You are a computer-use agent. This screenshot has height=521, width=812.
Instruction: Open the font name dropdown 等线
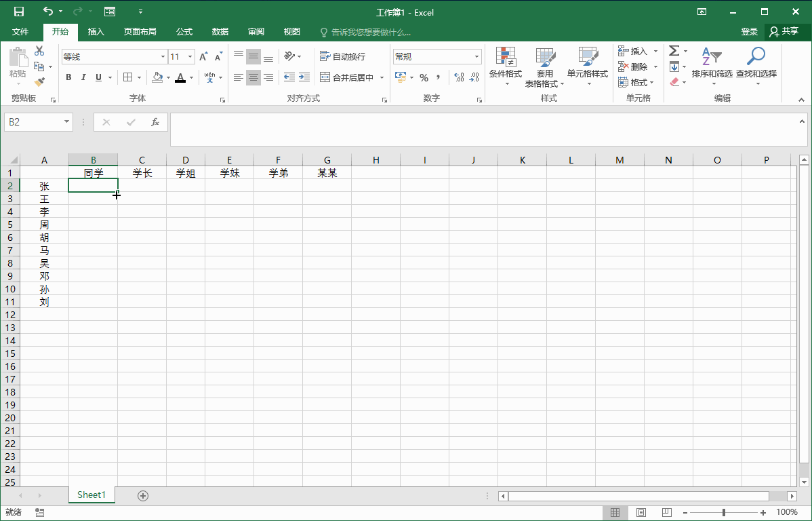[x=163, y=56]
